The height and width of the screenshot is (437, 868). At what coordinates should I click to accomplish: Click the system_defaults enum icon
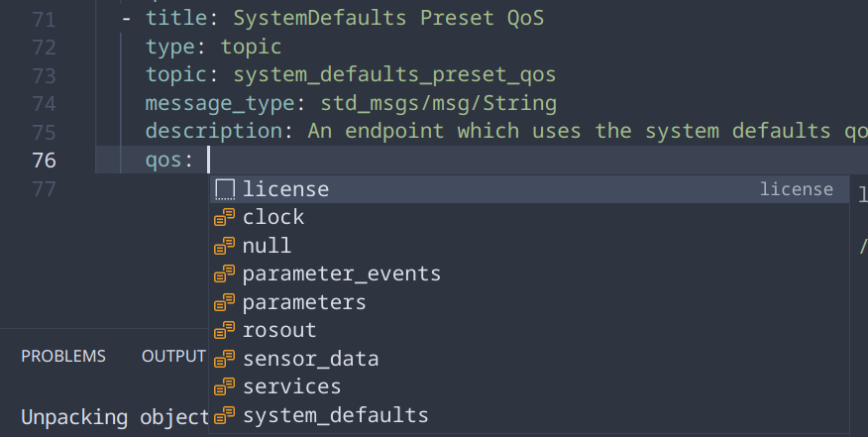tap(224, 415)
